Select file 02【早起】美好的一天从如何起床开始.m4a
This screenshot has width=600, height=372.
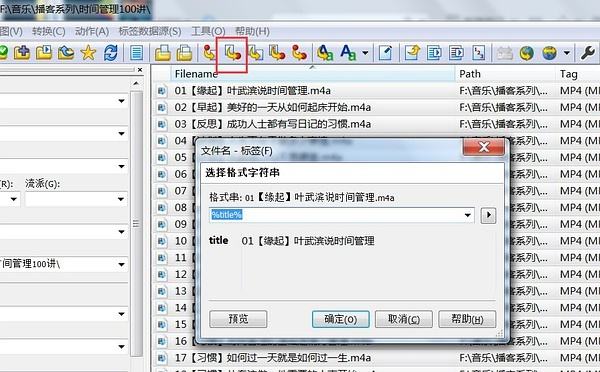coord(272,107)
